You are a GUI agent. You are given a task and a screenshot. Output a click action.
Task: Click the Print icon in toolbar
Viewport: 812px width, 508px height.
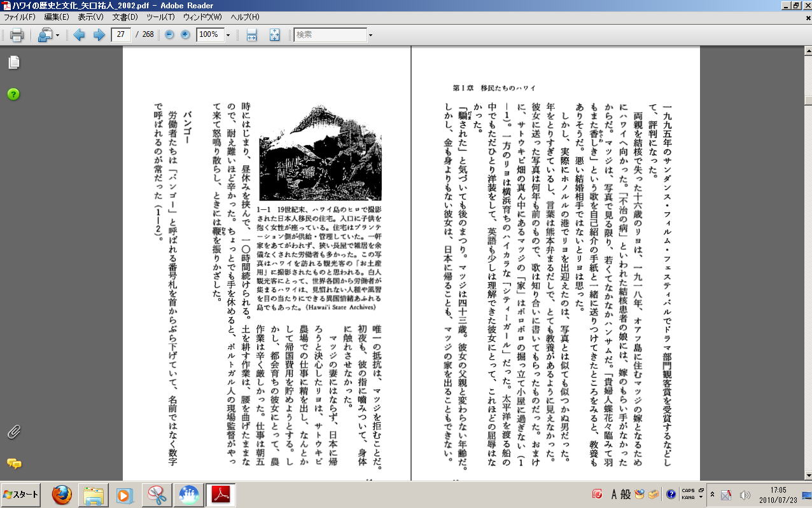[17, 35]
